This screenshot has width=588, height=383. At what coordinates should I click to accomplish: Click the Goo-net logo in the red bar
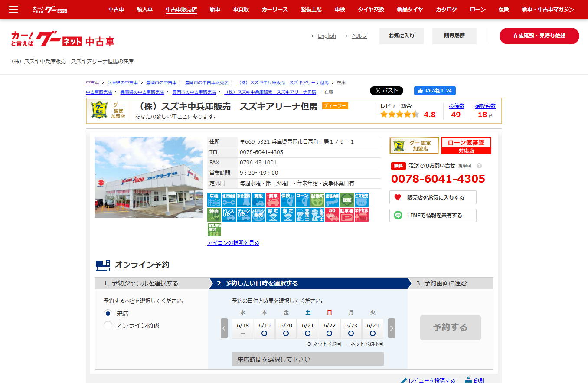(50, 9)
